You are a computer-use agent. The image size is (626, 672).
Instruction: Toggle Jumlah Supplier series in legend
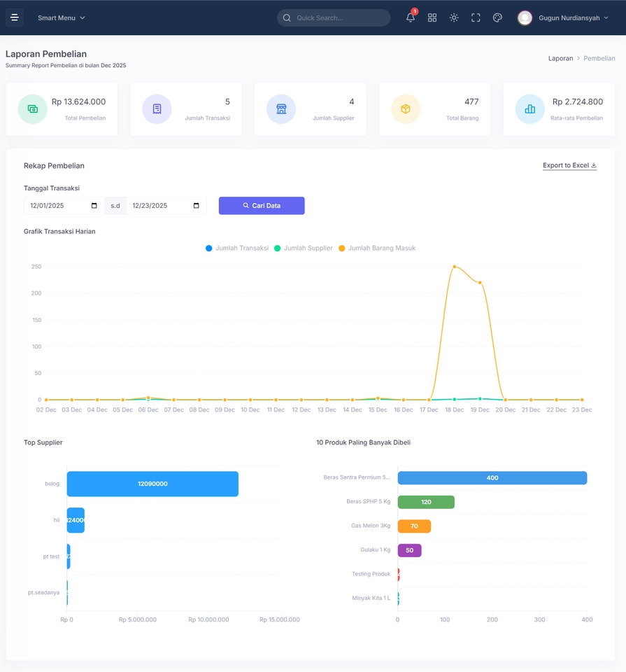303,248
